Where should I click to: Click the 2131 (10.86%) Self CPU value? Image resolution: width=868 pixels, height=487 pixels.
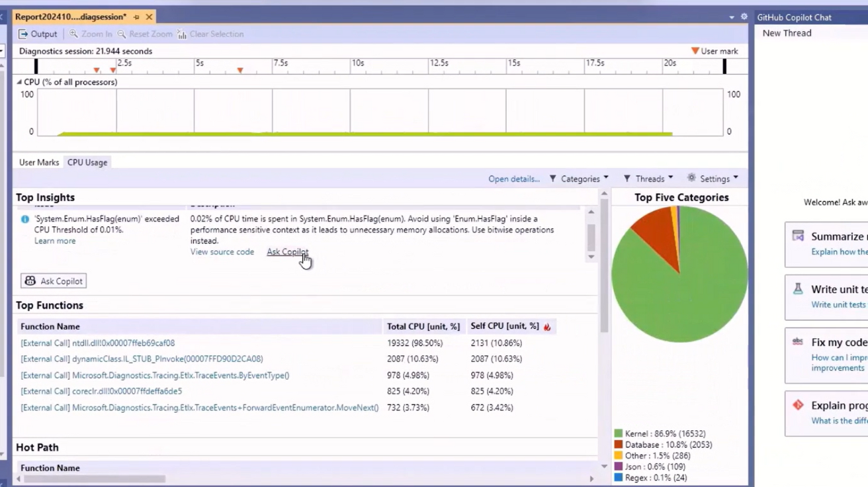(496, 343)
